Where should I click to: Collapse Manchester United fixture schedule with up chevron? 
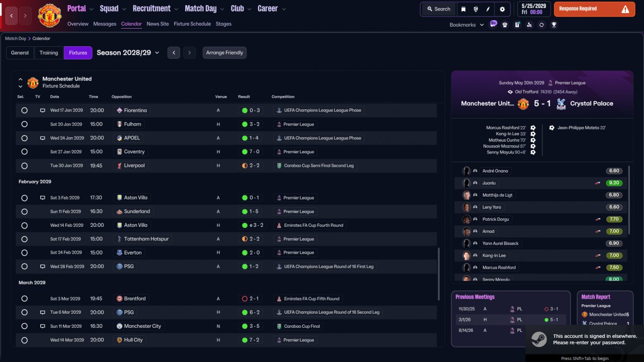(21, 79)
